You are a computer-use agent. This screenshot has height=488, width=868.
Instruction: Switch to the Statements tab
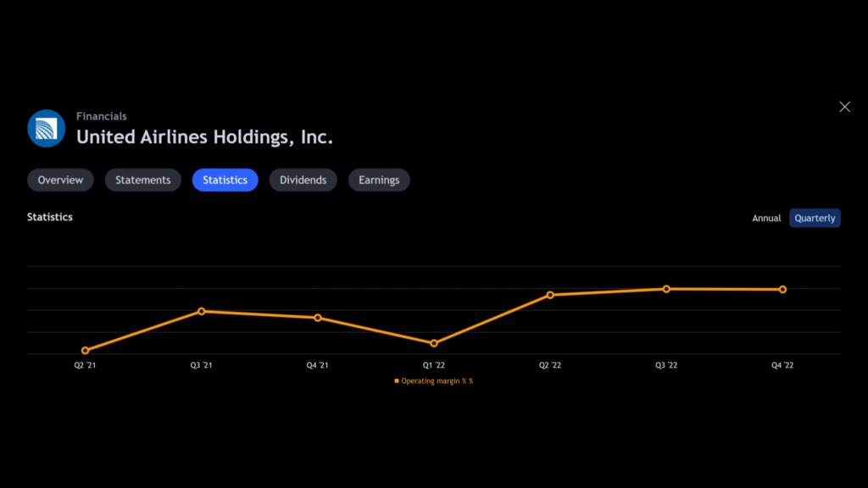(142, 180)
